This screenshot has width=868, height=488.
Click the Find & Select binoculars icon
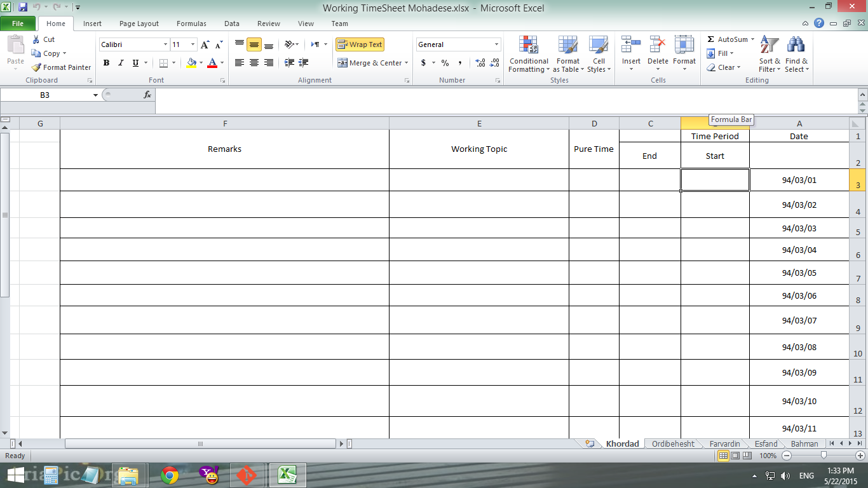796,46
